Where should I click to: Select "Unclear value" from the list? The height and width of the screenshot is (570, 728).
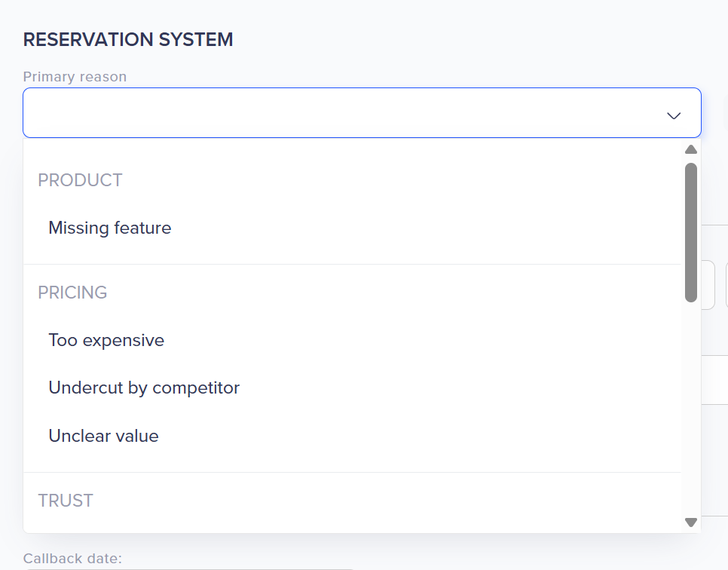pyautogui.click(x=103, y=436)
